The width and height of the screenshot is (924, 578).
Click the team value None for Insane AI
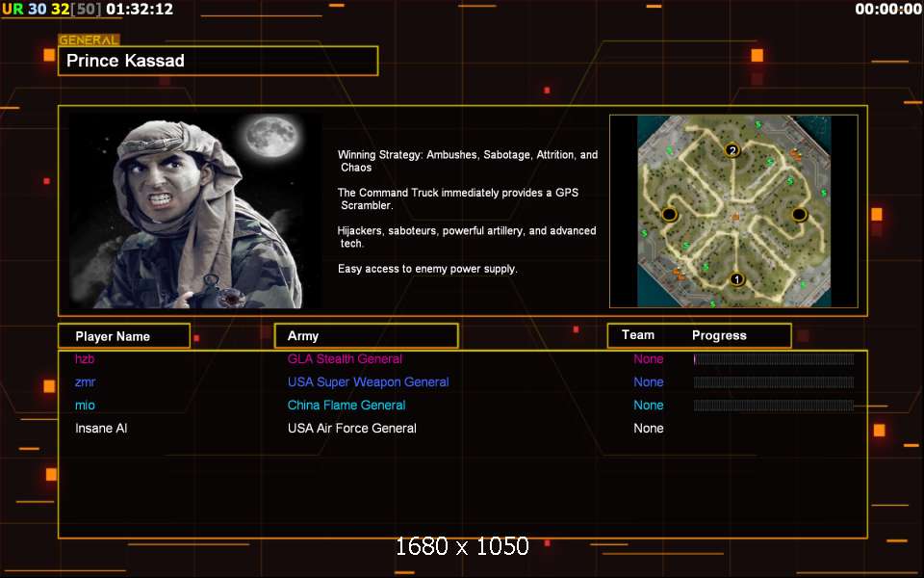coord(648,428)
